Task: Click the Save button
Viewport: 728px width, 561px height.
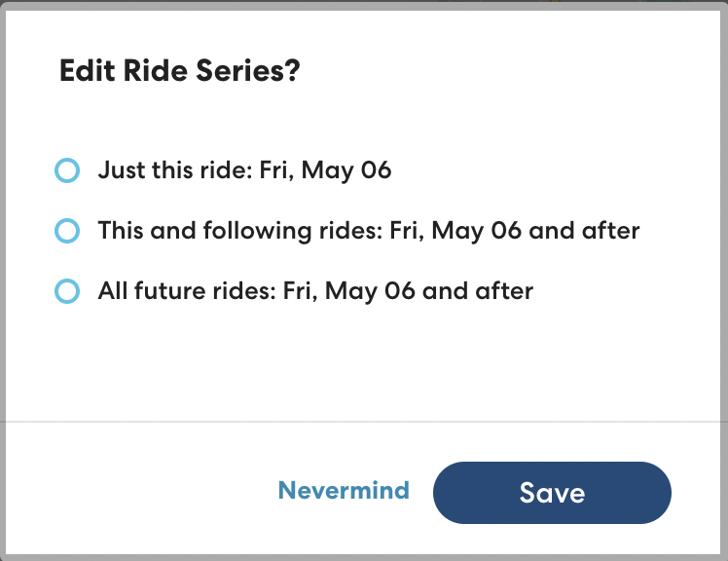Action: coord(552,493)
